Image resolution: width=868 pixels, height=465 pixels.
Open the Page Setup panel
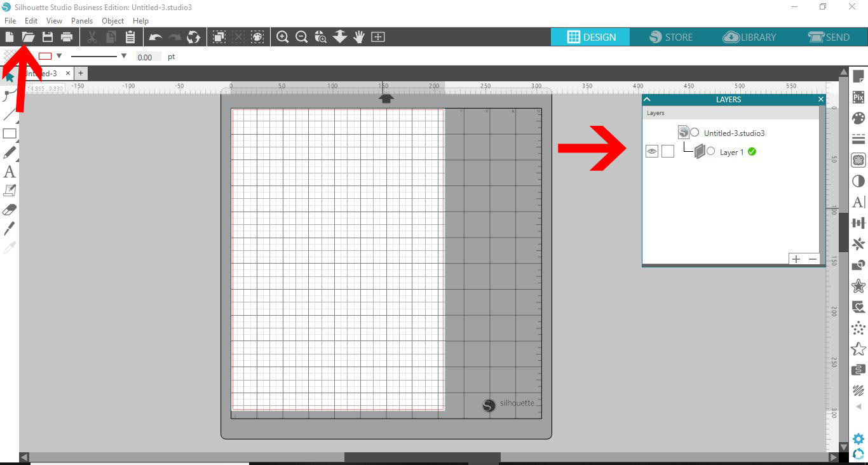point(858,77)
